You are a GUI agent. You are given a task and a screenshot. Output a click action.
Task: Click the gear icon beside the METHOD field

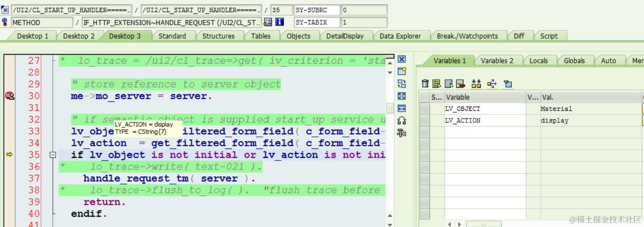[x=5, y=22]
